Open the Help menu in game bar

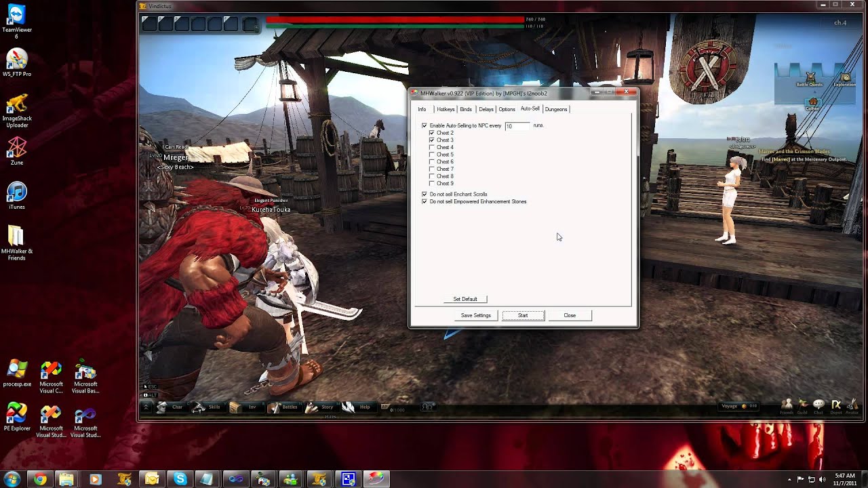[357, 407]
